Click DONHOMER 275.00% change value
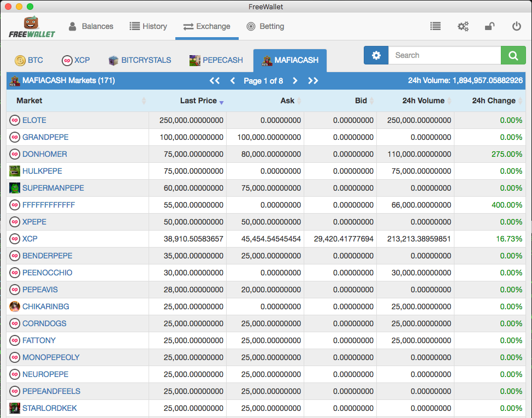This screenshot has height=418, width=532. pos(507,154)
